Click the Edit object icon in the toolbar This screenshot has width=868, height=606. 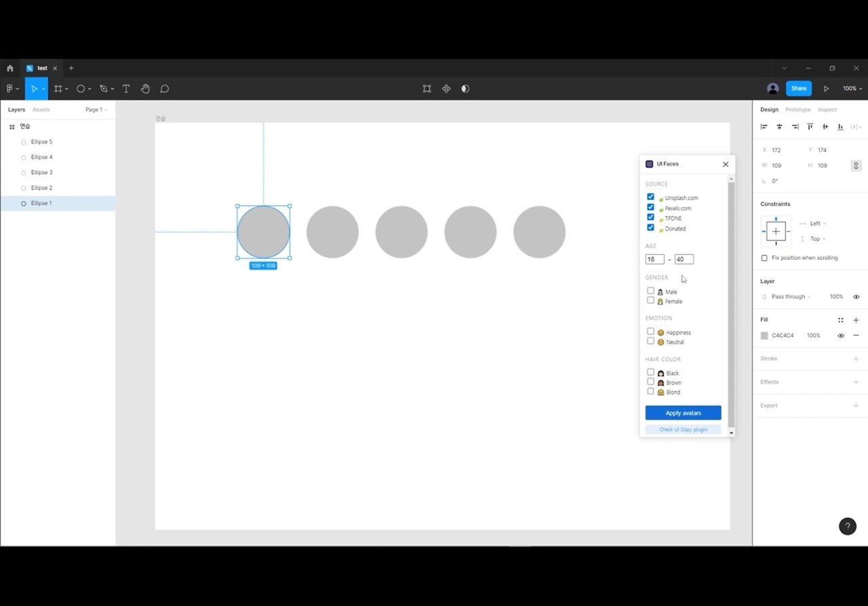coord(427,89)
